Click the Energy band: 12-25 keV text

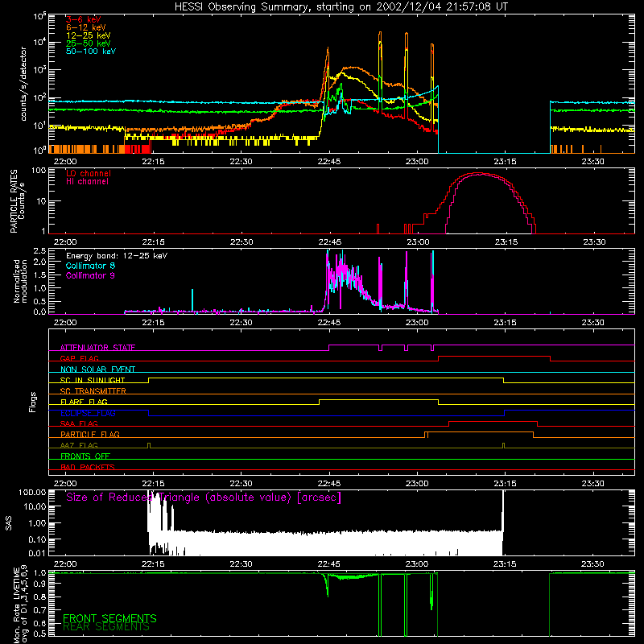point(117,256)
